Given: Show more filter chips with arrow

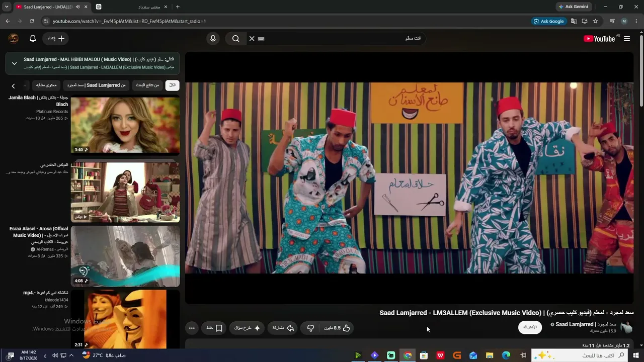Looking at the screenshot, I should (x=13, y=86).
